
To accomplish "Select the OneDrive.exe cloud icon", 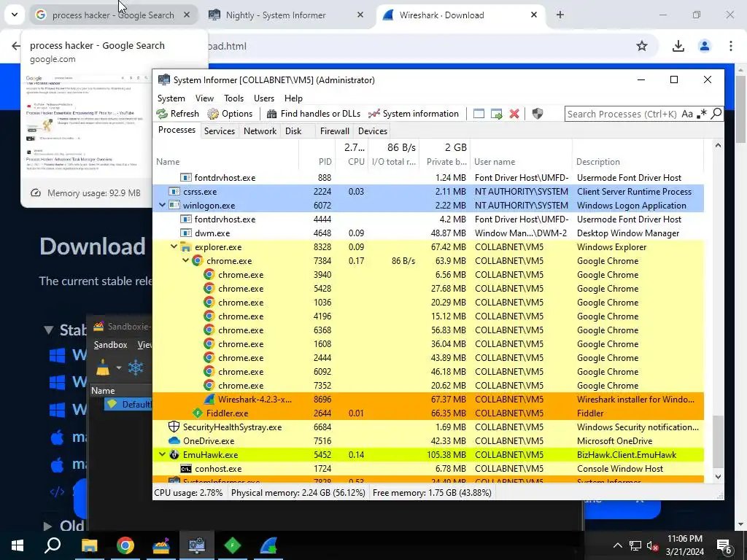I will pyautogui.click(x=174, y=440).
